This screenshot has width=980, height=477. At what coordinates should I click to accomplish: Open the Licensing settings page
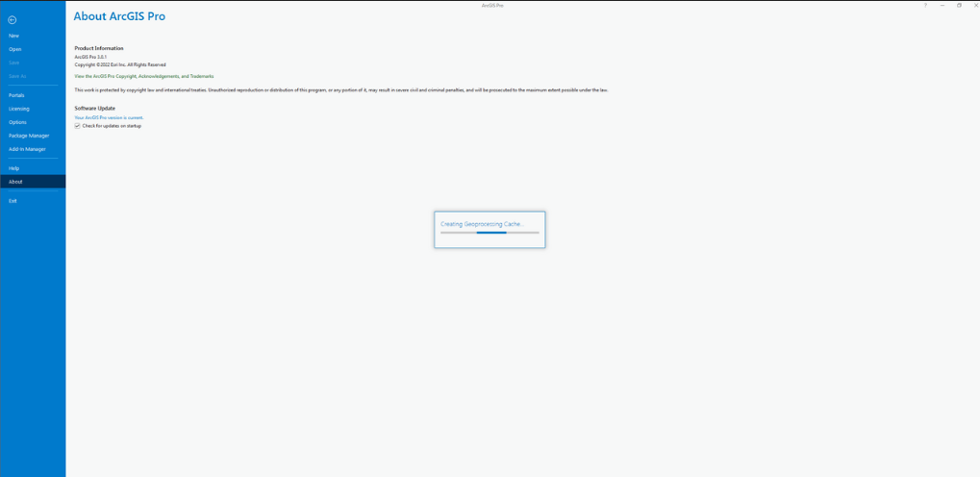tap(18, 109)
